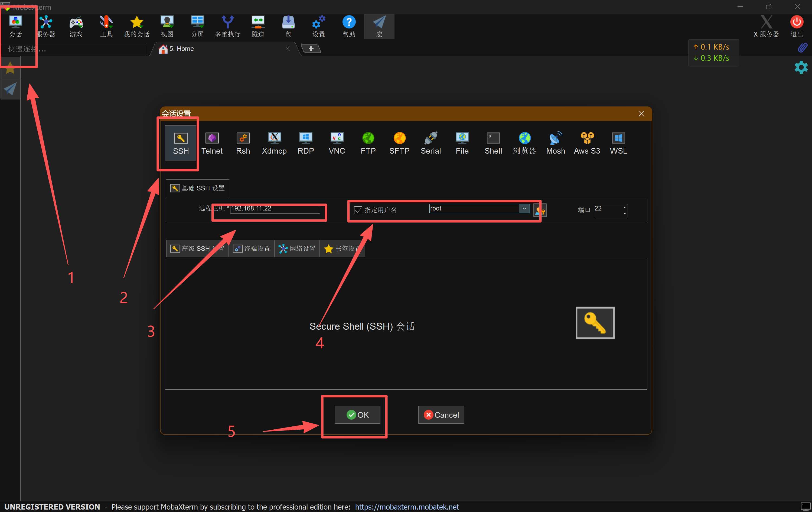
Task: Increase the port number with up stepper
Action: click(625, 207)
